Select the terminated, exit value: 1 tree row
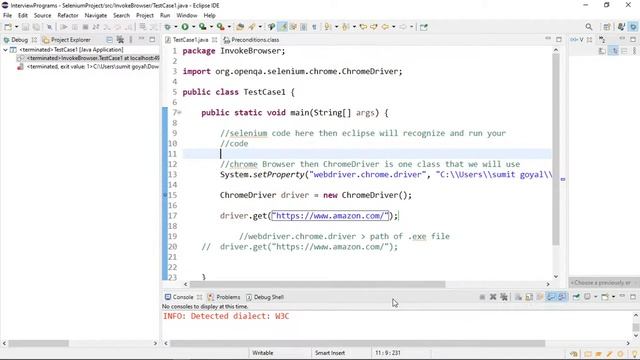This screenshot has width=640, height=360. click(89, 67)
